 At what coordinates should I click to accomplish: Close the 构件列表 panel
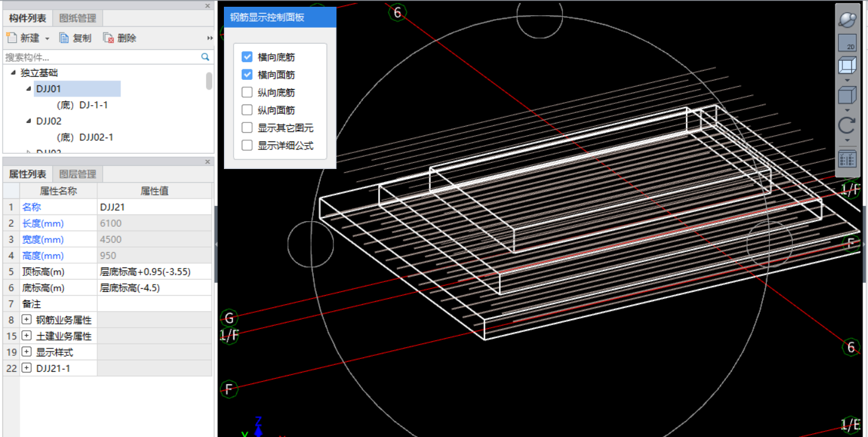pos(207,6)
